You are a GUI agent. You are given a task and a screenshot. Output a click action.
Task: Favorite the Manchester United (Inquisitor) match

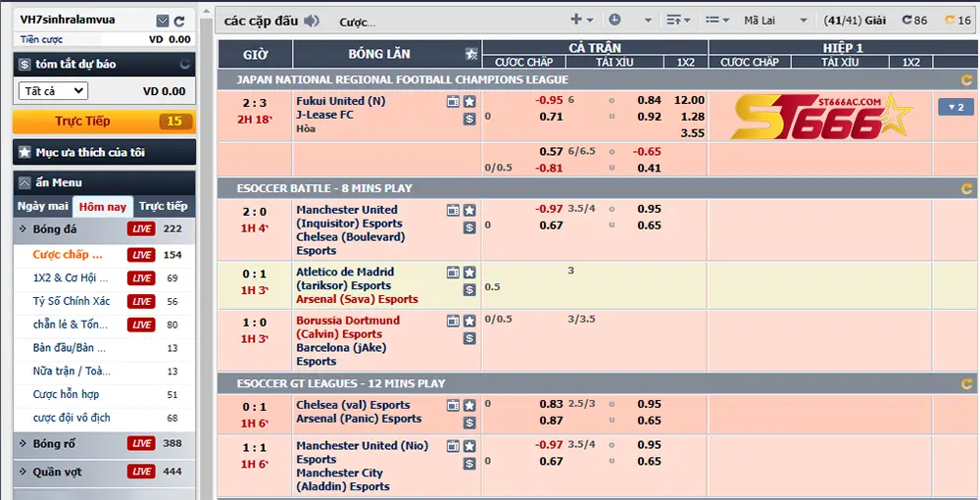point(469,211)
